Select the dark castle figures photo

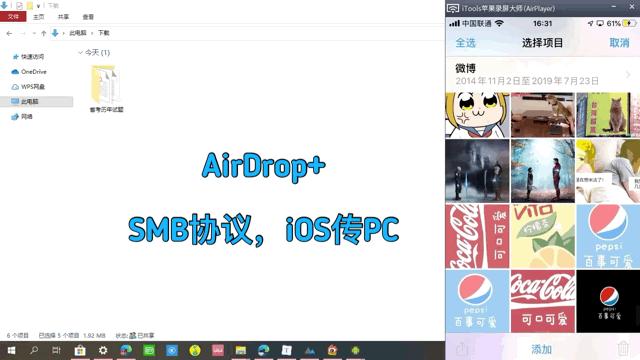click(478, 171)
